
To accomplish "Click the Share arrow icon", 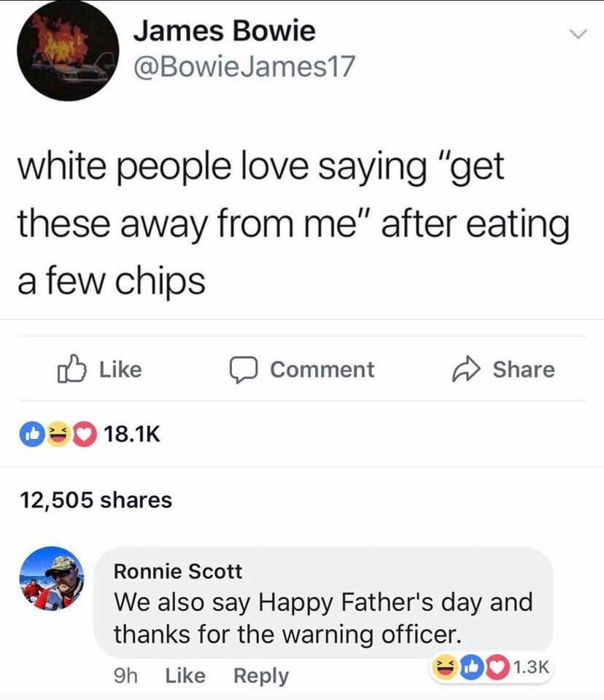I will pyautogui.click(x=466, y=369).
